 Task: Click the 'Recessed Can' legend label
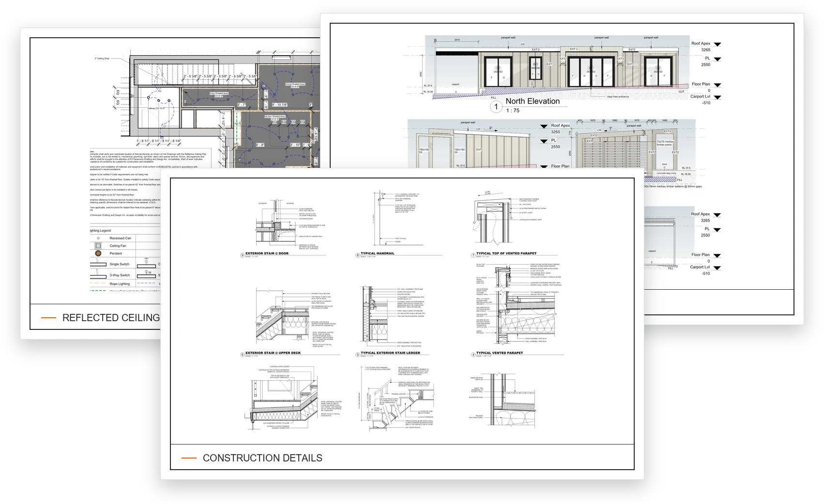coord(120,238)
